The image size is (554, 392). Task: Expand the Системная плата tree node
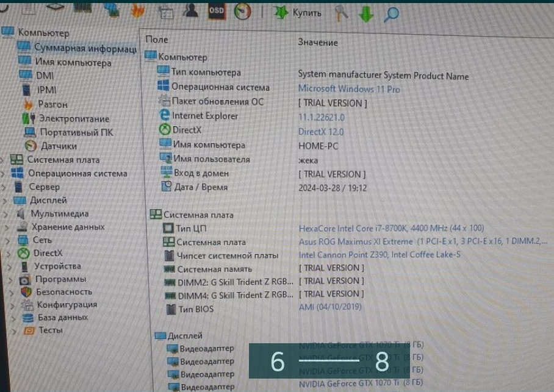point(4,160)
